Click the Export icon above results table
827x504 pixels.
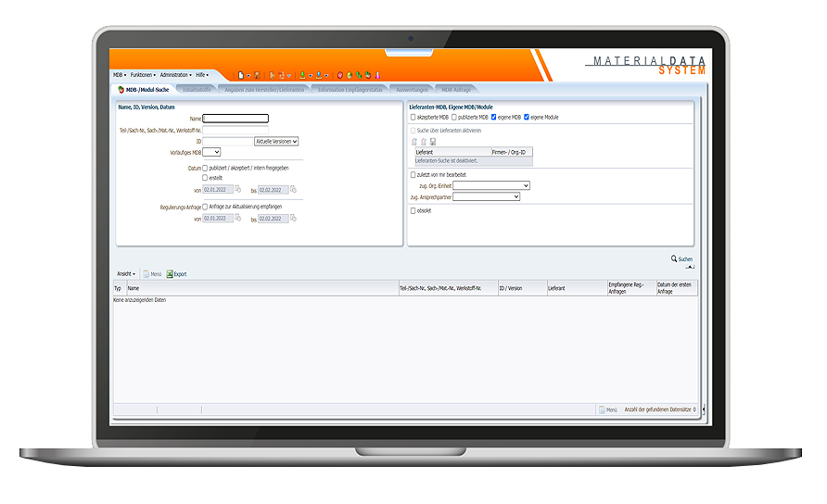[x=171, y=274]
